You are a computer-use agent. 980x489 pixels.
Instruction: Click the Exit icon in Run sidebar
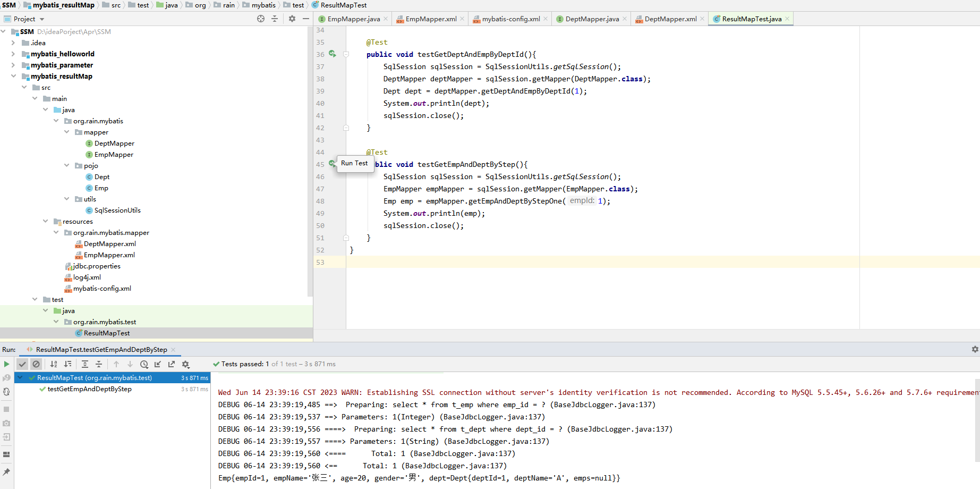(x=6, y=437)
